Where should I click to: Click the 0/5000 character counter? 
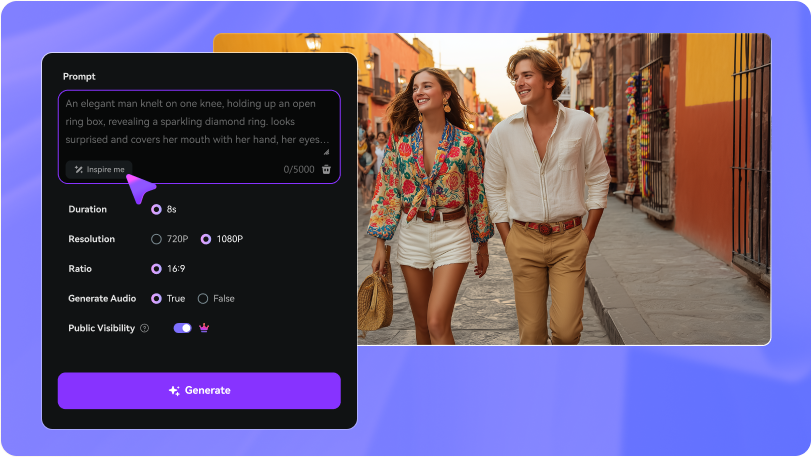pyautogui.click(x=299, y=169)
